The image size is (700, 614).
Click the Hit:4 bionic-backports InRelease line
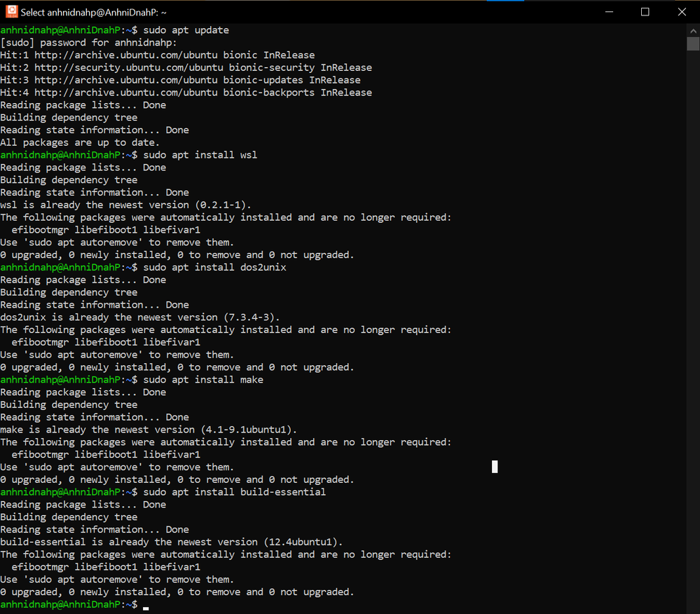pyautogui.click(x=186, y=93)
